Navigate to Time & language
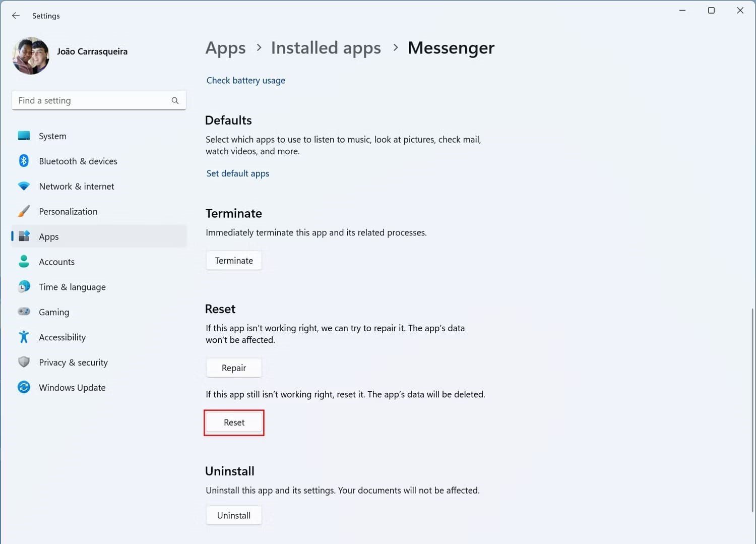Viewport: 756px width, 544px height. (99, 287)
